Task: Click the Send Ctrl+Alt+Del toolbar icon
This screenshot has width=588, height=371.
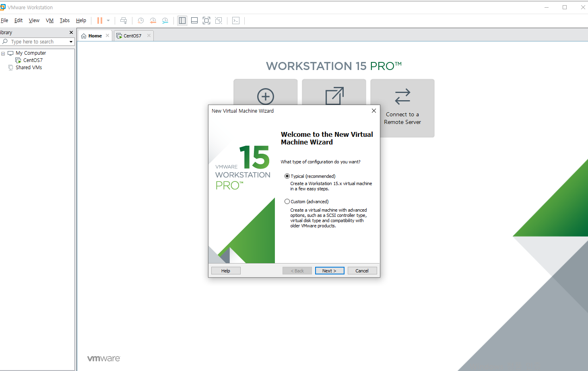Action: click(124, 21)
